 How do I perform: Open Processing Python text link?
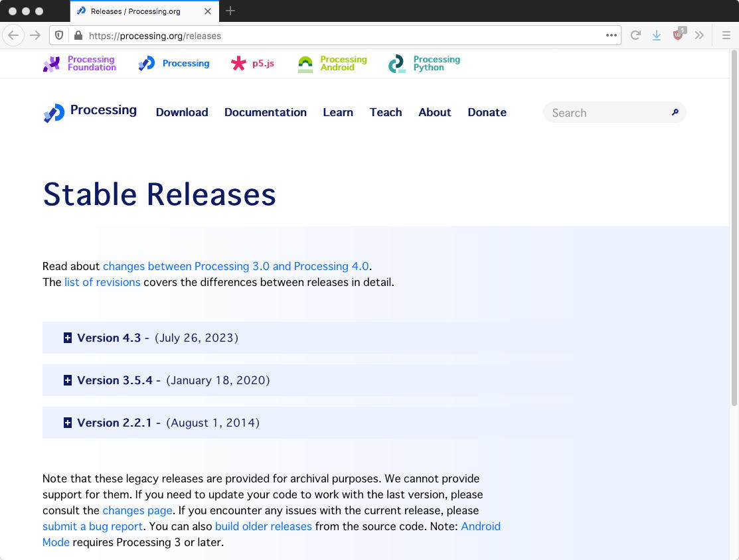pyautogui.click(x=436, y=63)
